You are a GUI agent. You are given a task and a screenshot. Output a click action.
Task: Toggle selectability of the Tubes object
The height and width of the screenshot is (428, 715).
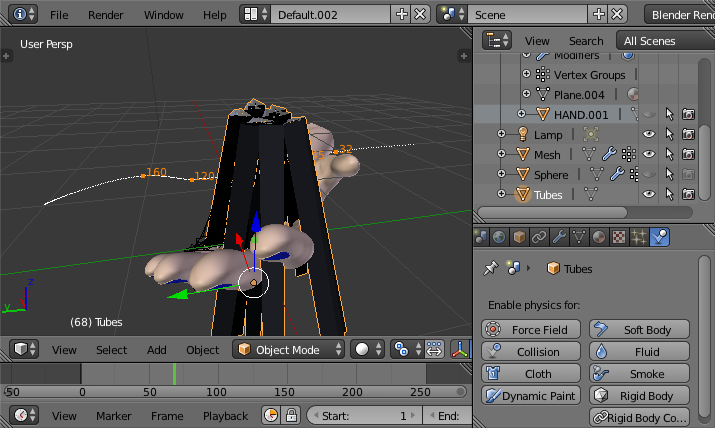coord(669,194)
